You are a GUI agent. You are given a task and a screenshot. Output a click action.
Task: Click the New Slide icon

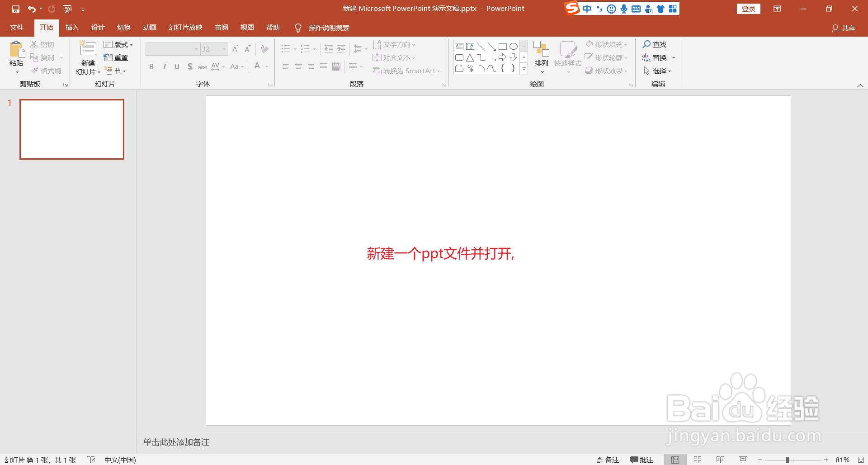(88, 49)
